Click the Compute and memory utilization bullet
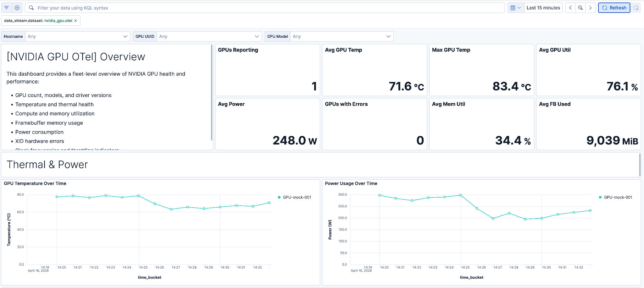Image resolution: width=644 pixels, height=288 pixels. pyautogui.click(x=55, y=114)
